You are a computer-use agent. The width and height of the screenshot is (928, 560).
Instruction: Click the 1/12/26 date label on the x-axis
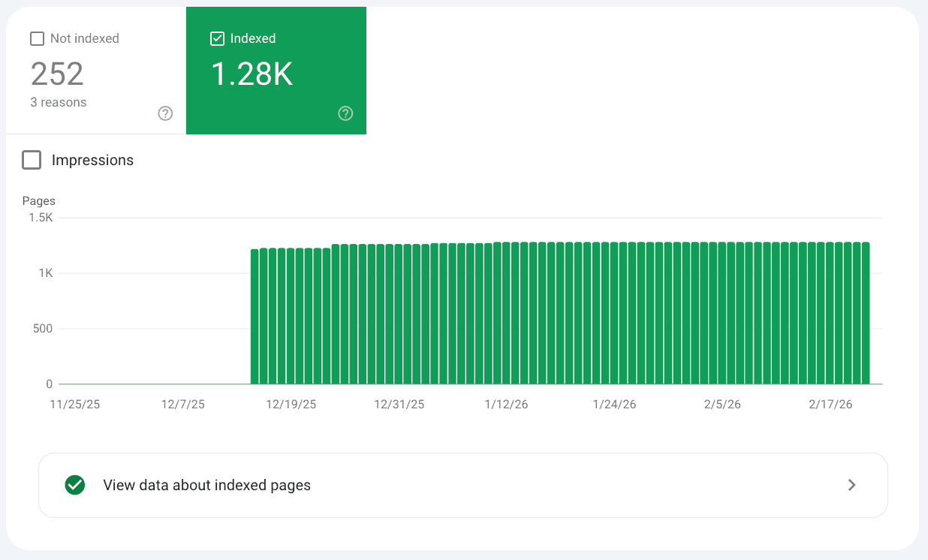click(506, 404)
